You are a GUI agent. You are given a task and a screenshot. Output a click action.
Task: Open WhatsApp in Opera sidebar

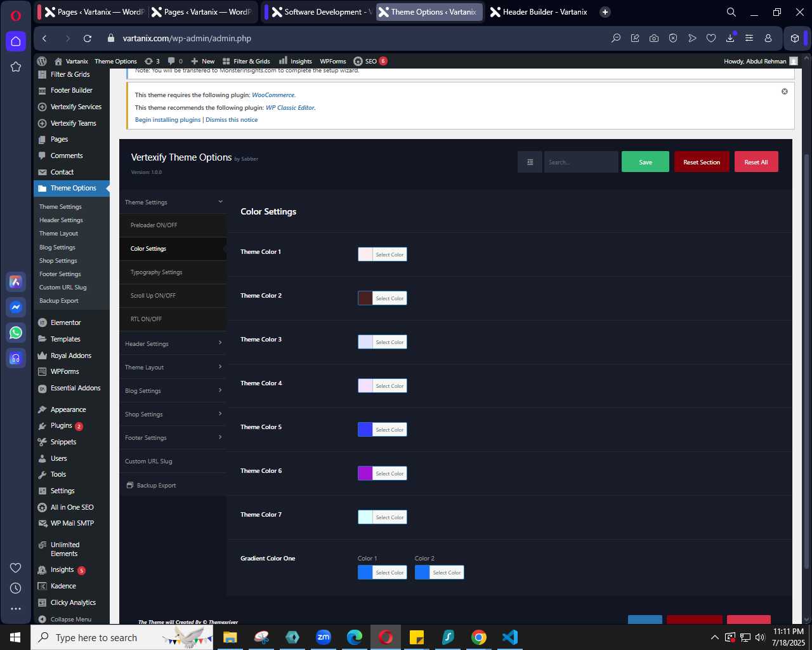point(16,332)
